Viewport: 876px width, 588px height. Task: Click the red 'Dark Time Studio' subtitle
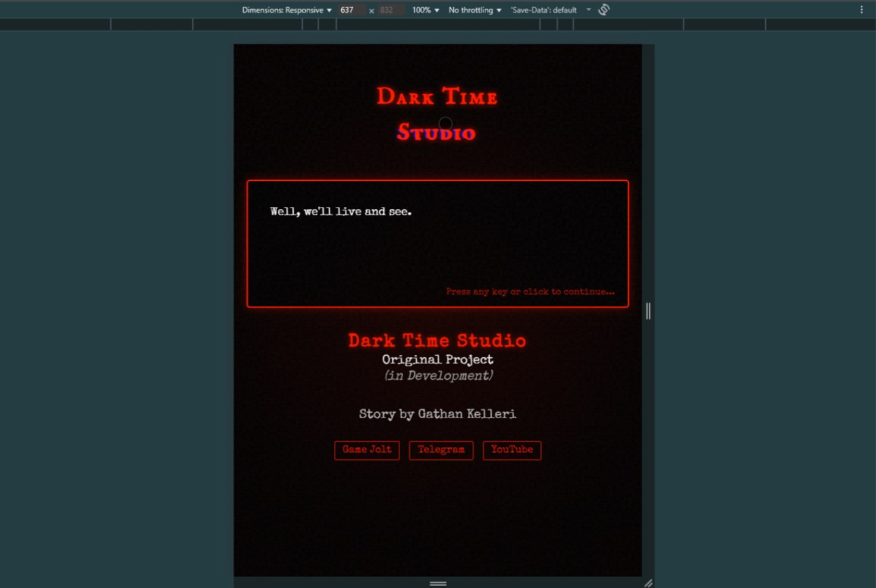pyautogui.click(x=437, y=340)
